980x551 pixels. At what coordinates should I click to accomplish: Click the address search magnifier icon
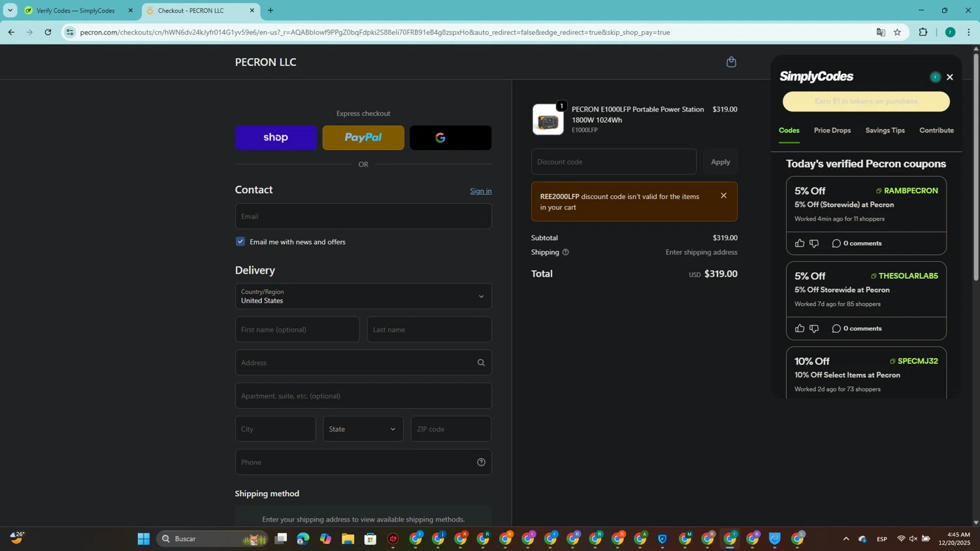pos(481,363)
